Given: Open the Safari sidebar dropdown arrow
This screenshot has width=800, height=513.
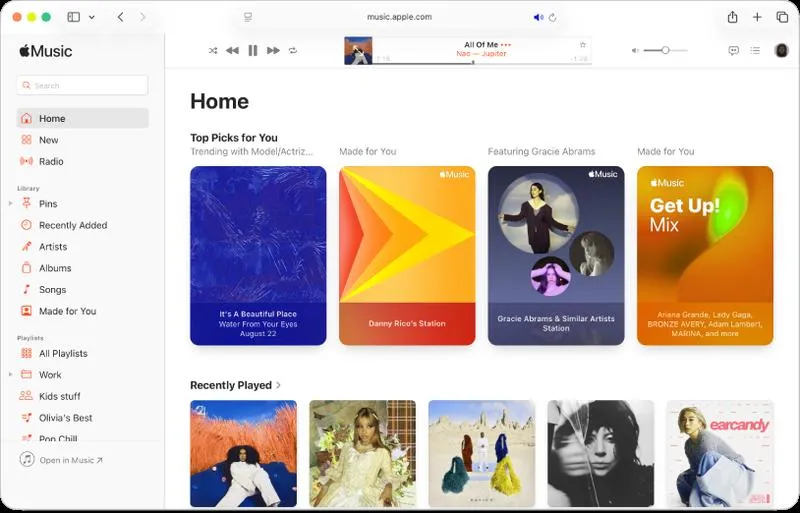Looking at the screenshot, I should (92, 17).
